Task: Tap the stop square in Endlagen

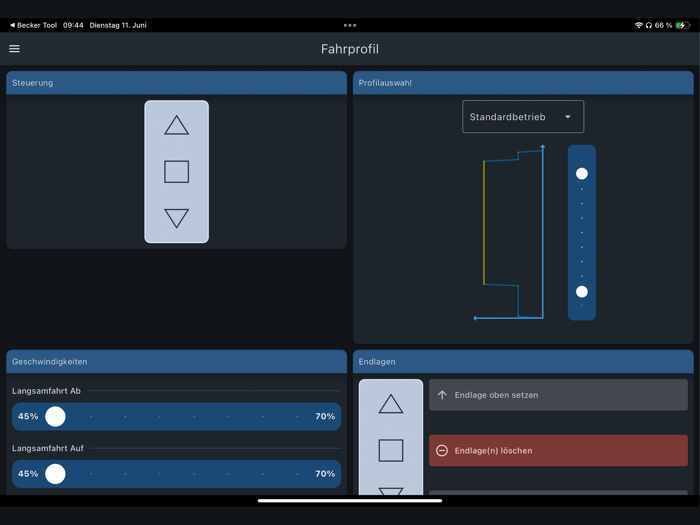Action: click(391, 450)
